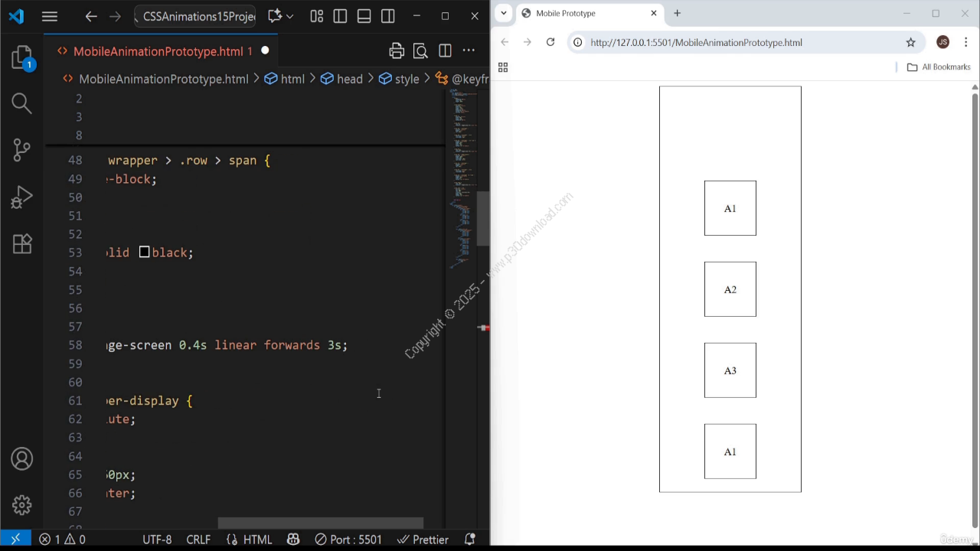
Task: Open the Copilot chat dropdown arrow
Action: pyautogui.click(x=290, y=16)
